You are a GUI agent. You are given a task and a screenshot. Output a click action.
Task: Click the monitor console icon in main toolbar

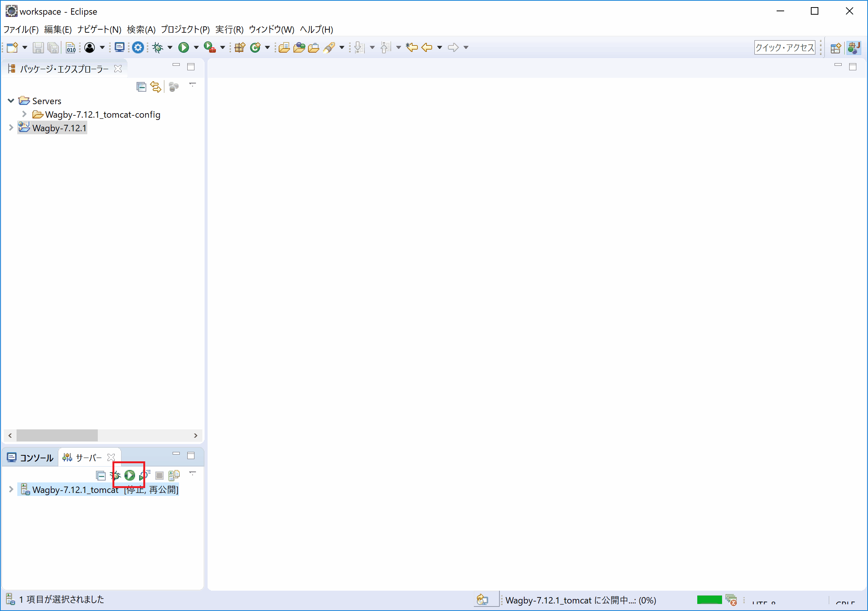(120, 47)
